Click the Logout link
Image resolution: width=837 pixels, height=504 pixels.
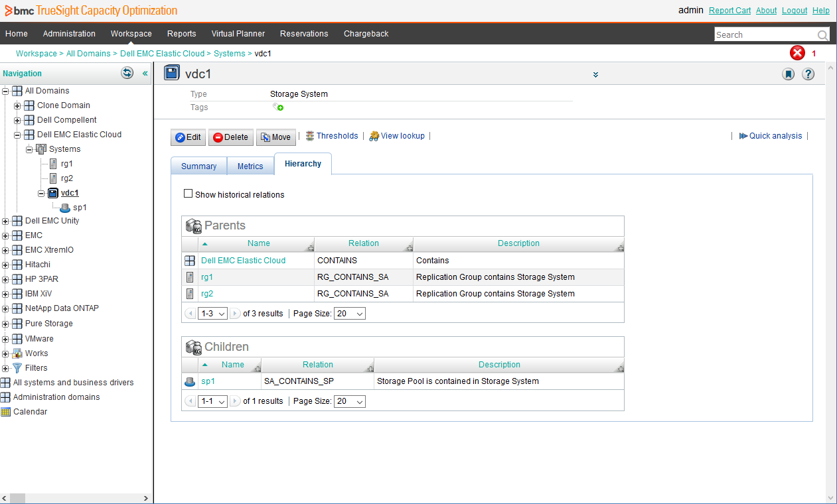[795, 11]
